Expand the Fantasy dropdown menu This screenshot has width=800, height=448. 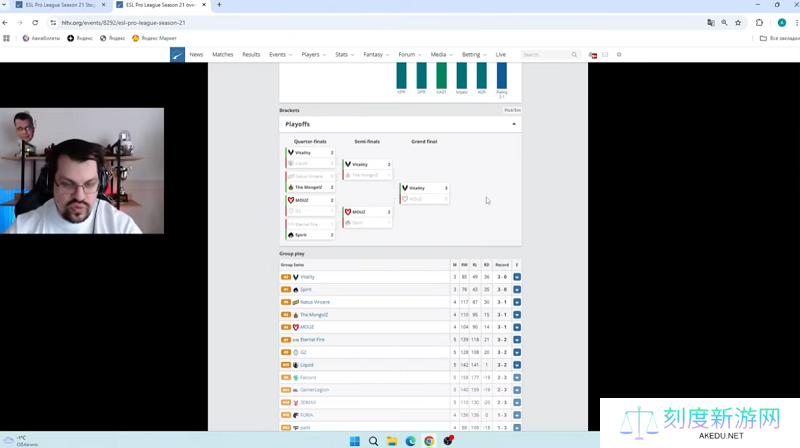(x=376, y=55)
